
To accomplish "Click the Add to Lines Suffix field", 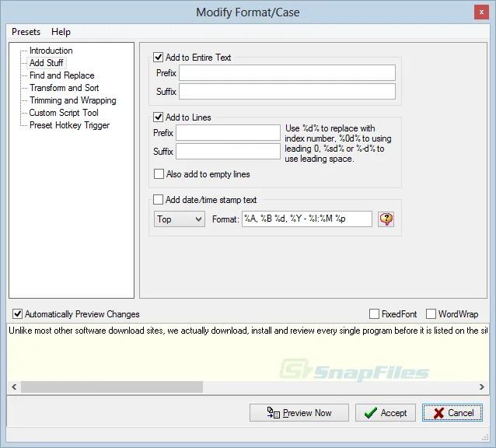I will (x=228, y=151).
